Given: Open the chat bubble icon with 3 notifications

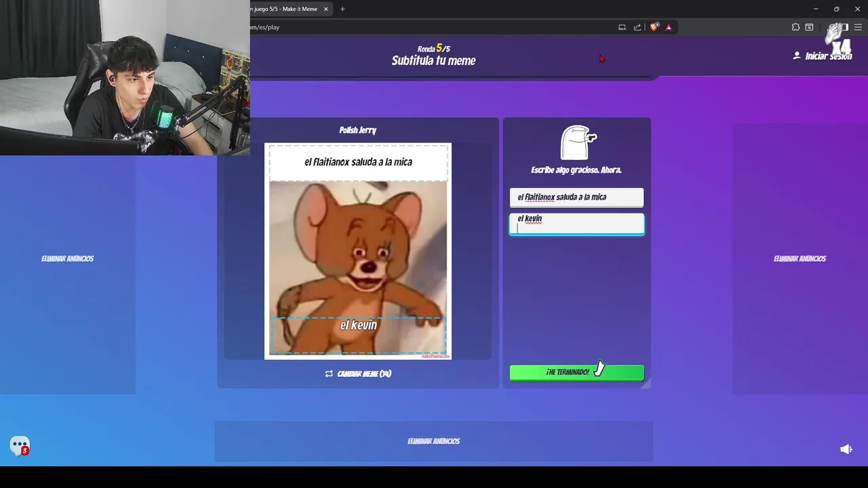Looking at the screenshot, I should tap(20, 445).
